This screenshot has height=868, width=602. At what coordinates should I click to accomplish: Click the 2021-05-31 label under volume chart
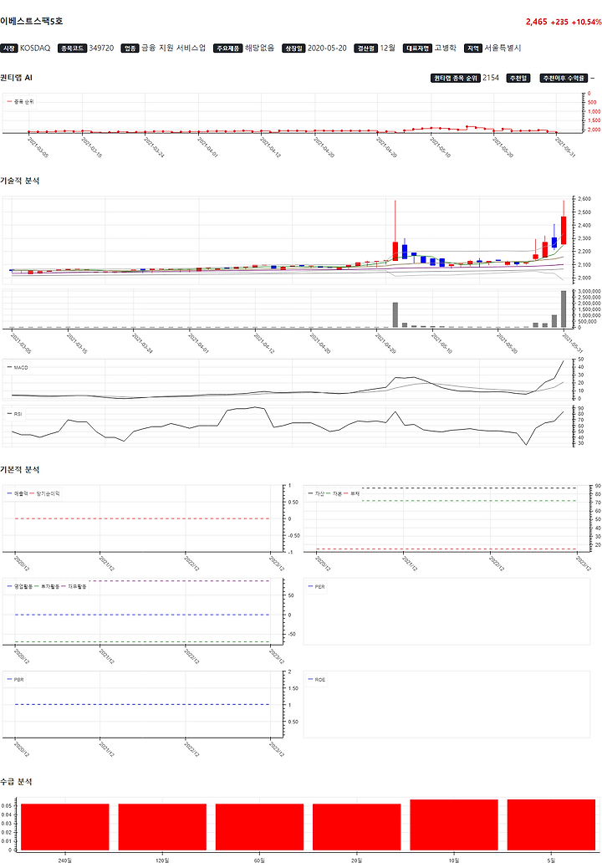[572, 343]
